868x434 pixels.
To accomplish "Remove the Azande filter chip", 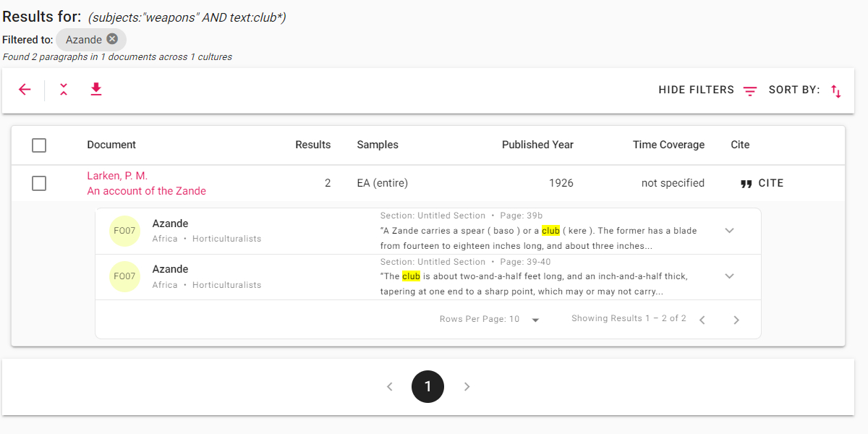I will click(112, 39).
